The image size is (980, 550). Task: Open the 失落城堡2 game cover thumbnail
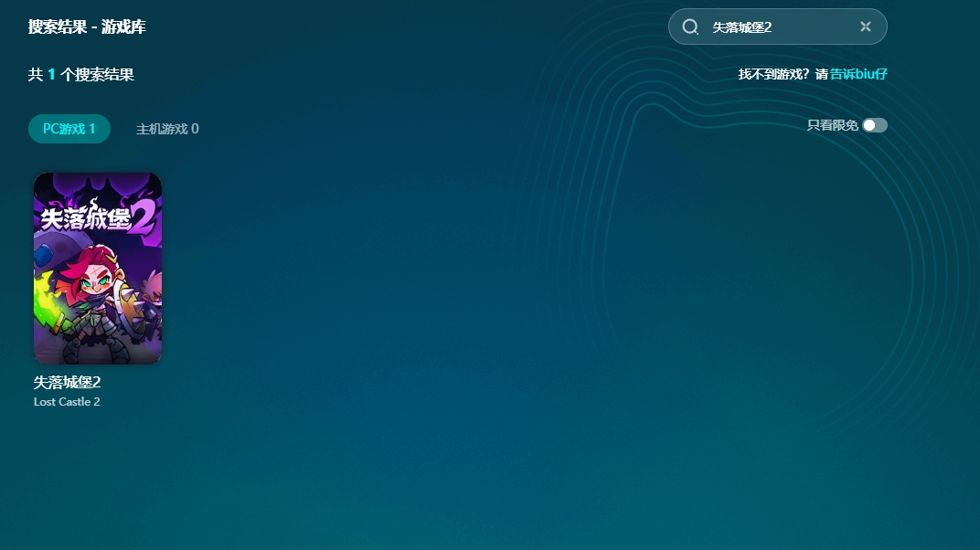tap(98, 269)
